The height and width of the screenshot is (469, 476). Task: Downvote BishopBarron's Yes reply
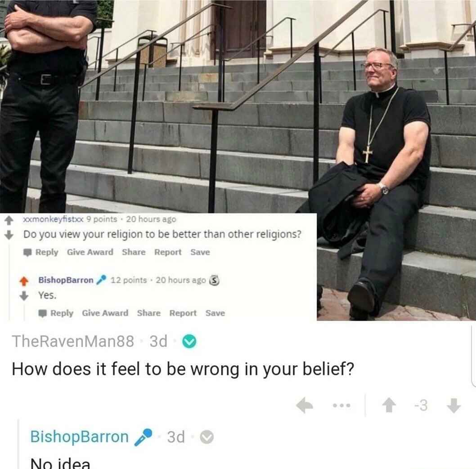pyautogui.click(x=24, y=295)
